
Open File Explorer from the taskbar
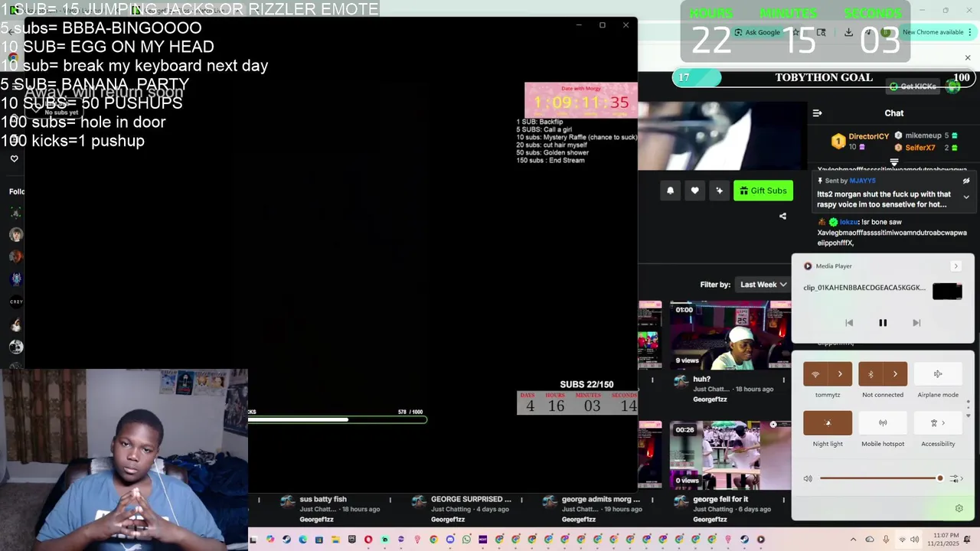click(x=335, y=540)
